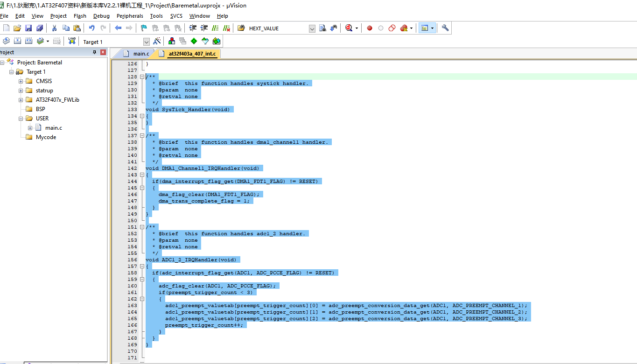Open the HEXT_VALUE find dropdown

coord(312,28)
